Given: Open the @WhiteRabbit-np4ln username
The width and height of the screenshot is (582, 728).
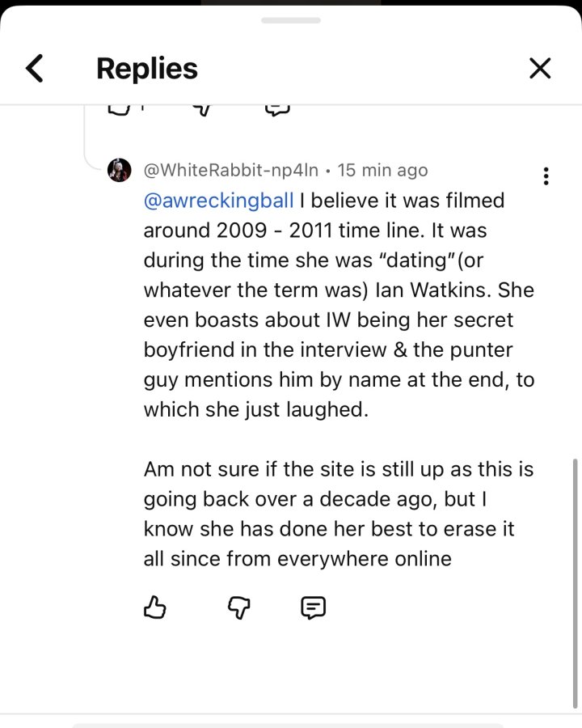Looking at the screenshot, I should pos(231,171).
